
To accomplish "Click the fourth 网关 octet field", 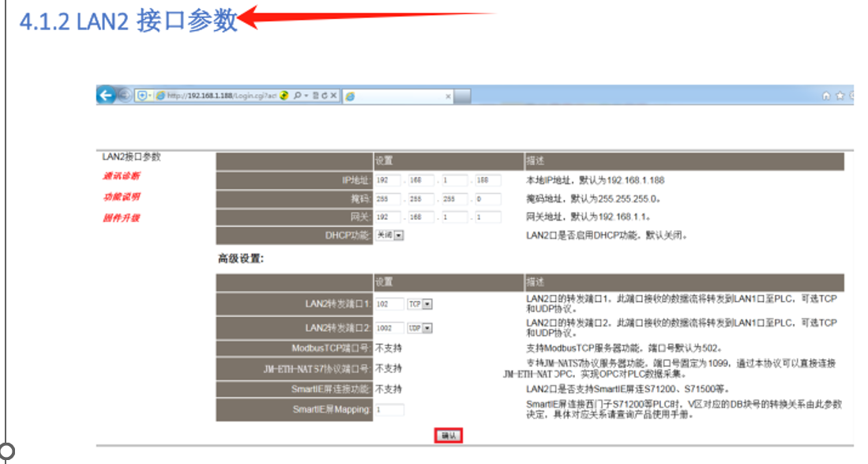I will [489, 217].
